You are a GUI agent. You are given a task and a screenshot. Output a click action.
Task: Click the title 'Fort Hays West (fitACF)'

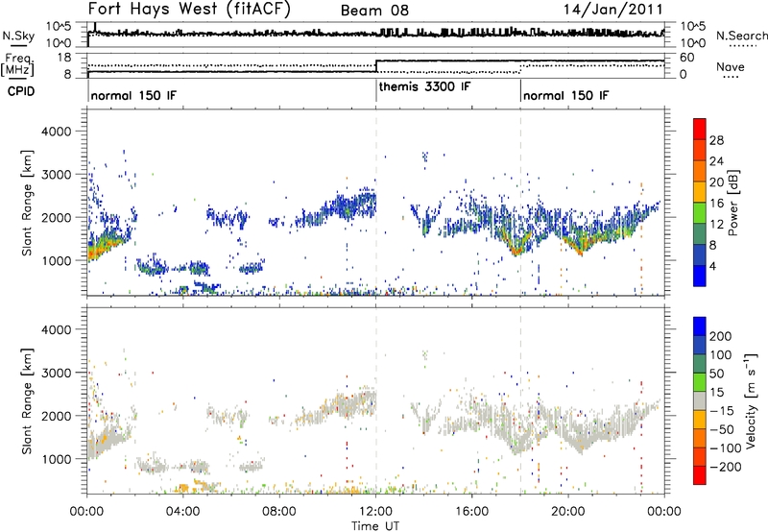tap(189, 9)
